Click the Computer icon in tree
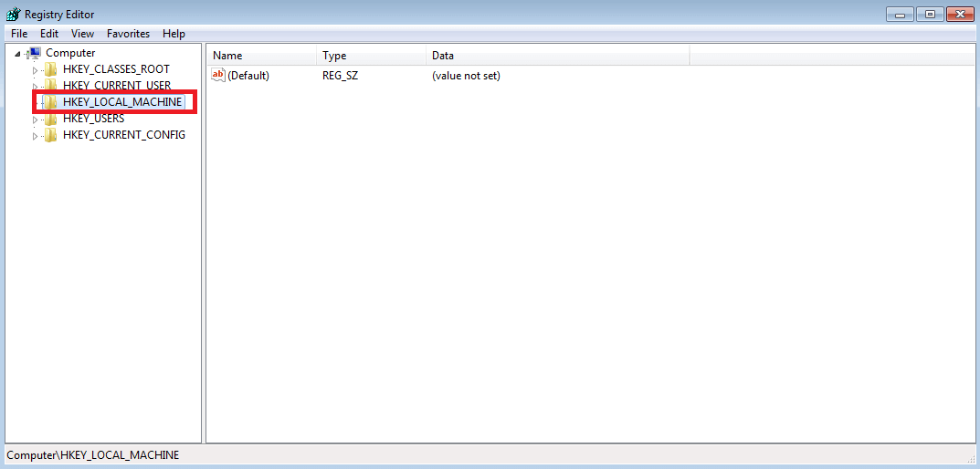The height and width of the screenshot is (469, 980). [34, 53]
